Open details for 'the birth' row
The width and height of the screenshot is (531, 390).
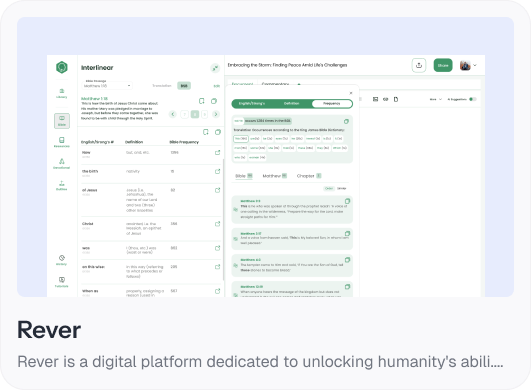click(217, 172)
